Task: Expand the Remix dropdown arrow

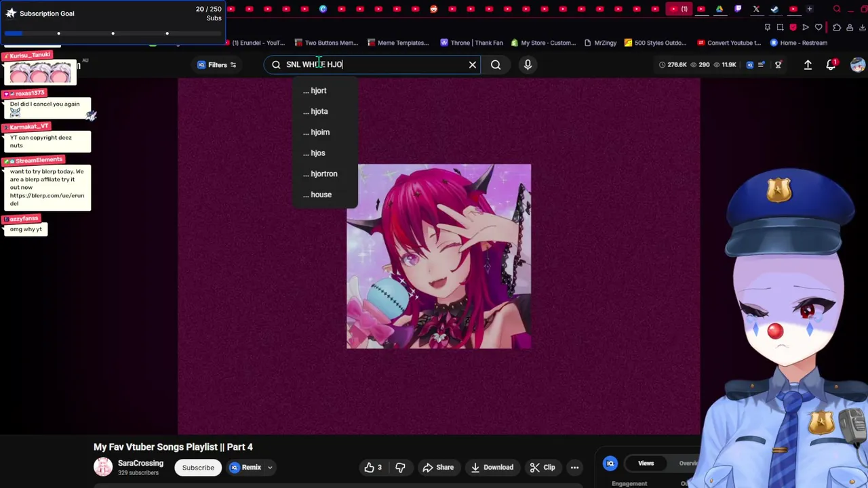Action: [270, 467]
